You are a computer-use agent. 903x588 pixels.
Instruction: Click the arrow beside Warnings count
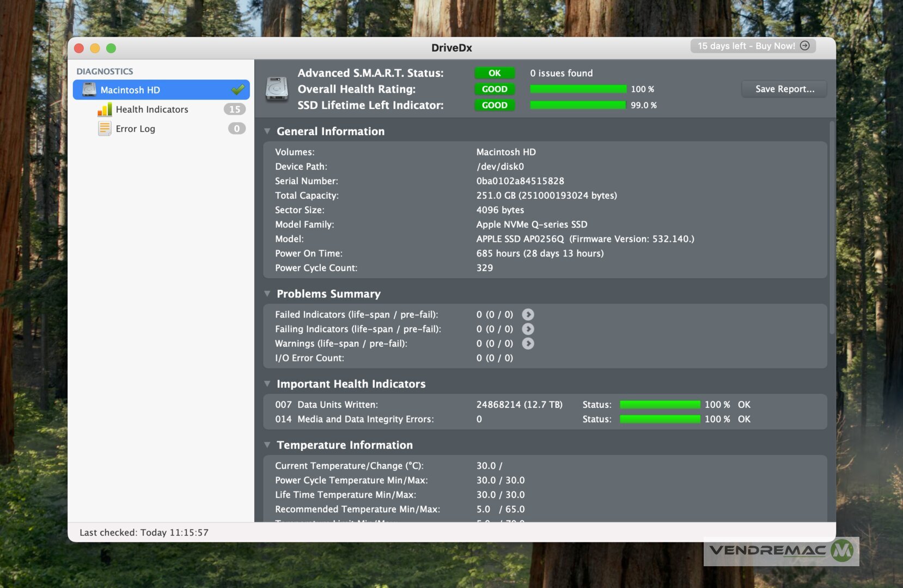(528, 344)
